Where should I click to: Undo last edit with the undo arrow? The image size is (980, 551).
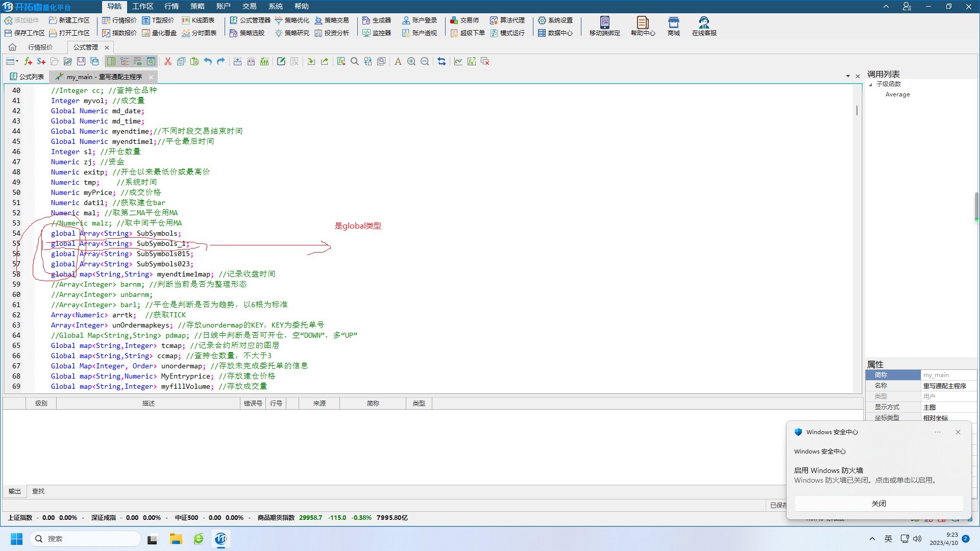[208, 61]
